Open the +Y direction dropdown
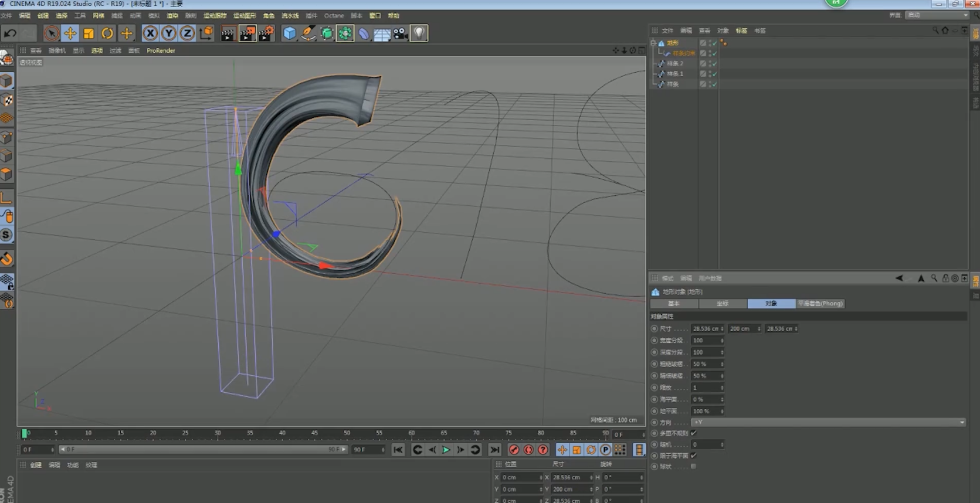Image resolution: width=980 pixels, height=503 pixels. tap(828, 422)
